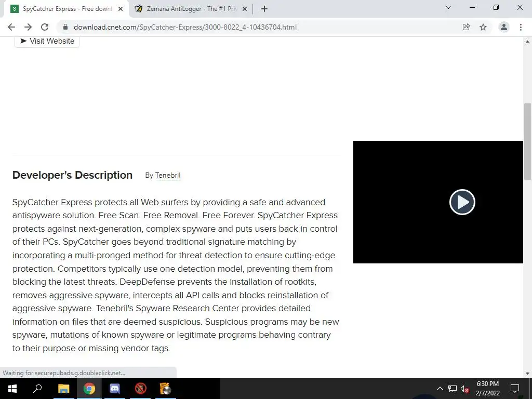The image size is (532, 399).
Task: Reload the CNET download page
Action: (x=45, y=27)
